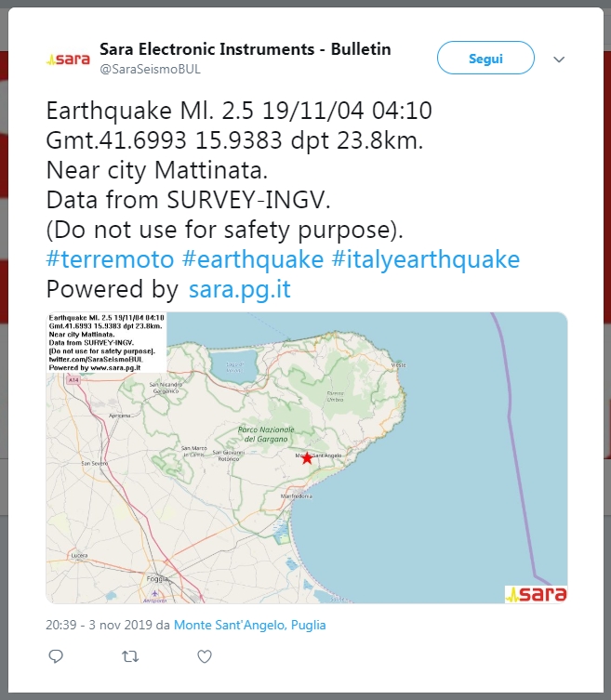
Task: Click the red epicenter star on map
Action: tap(307, 458)
